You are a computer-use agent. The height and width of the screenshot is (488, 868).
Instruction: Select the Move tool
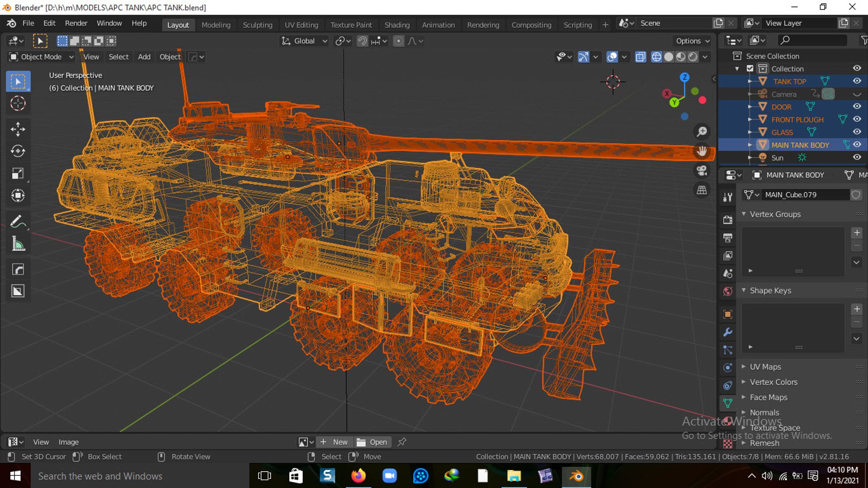pos(18,129)
